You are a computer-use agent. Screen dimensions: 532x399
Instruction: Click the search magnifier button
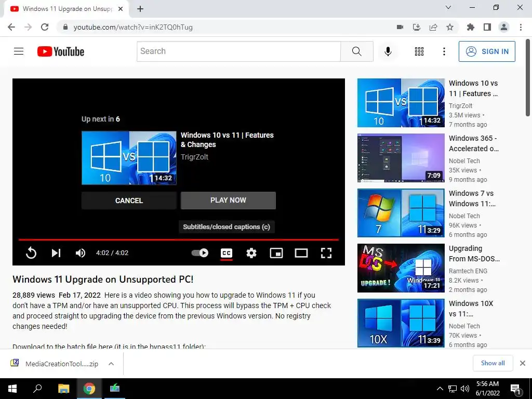pos(357,51)
